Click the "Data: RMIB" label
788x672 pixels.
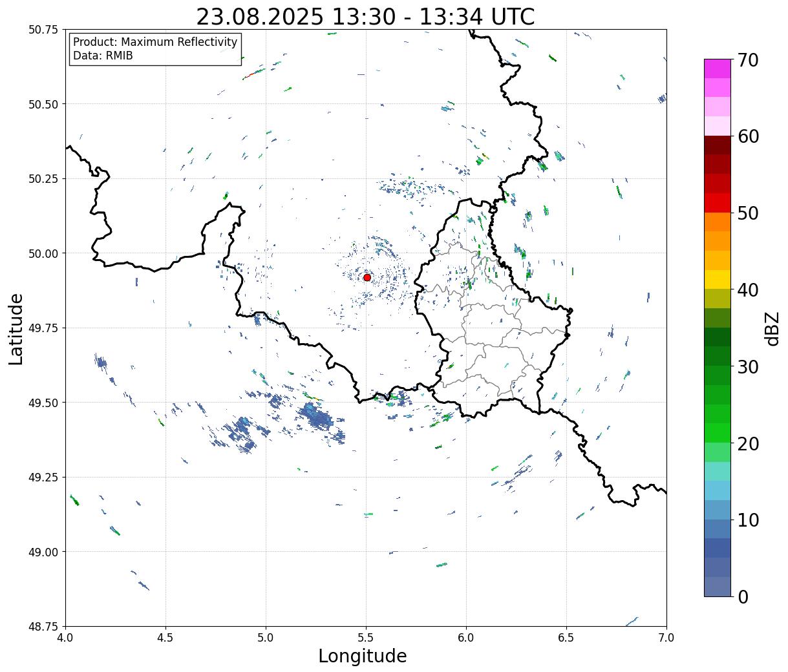tap(103, 56)
